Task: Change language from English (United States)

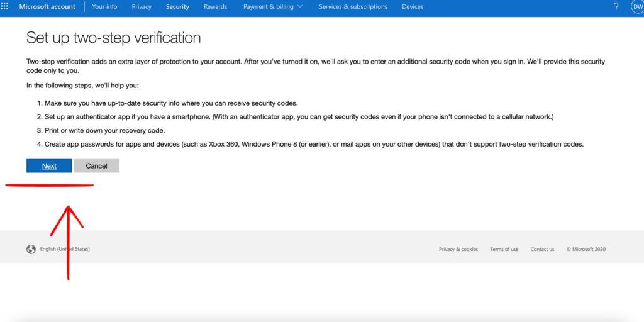Action: [65, 249]
